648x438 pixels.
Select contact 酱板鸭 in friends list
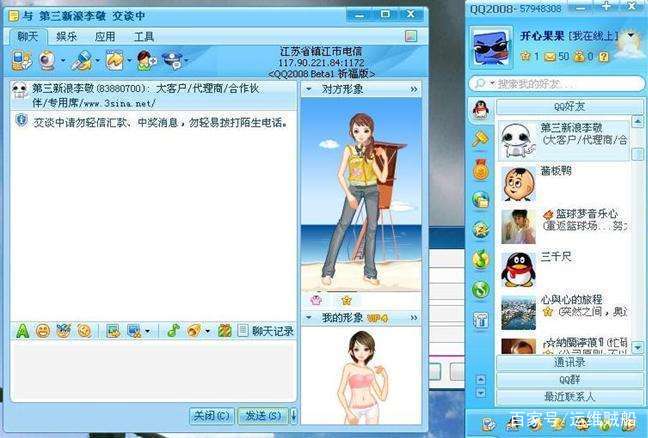click(564, 183)
